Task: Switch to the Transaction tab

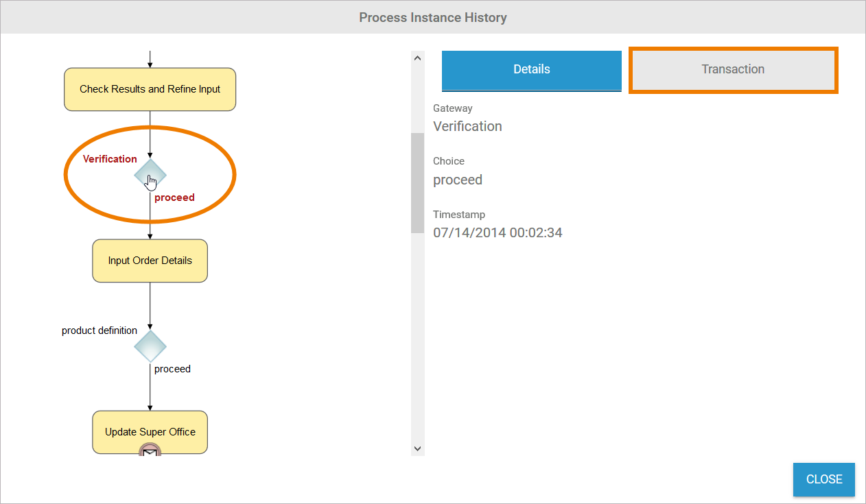Action: point(733,69)
